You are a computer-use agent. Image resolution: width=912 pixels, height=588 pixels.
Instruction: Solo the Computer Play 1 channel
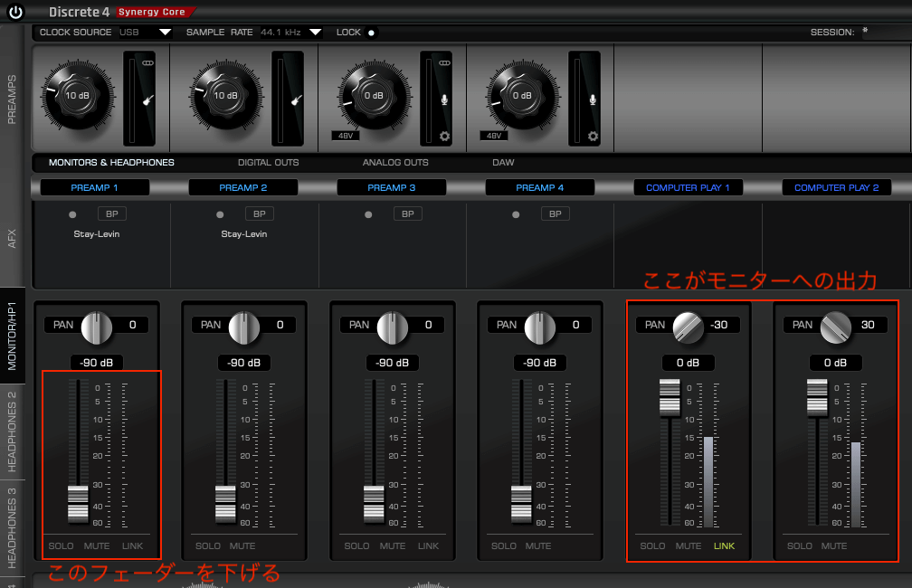[x=652, y=546]
